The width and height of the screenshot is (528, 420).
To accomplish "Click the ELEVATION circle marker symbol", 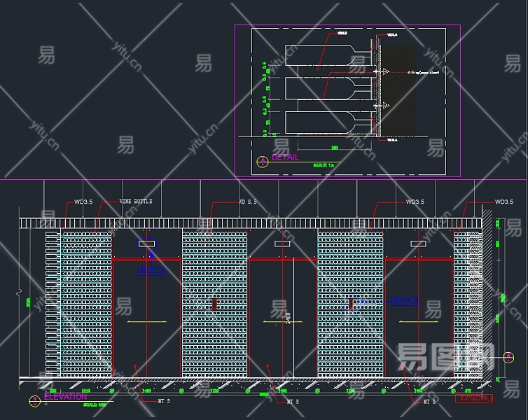I will [x=35, y=401].
